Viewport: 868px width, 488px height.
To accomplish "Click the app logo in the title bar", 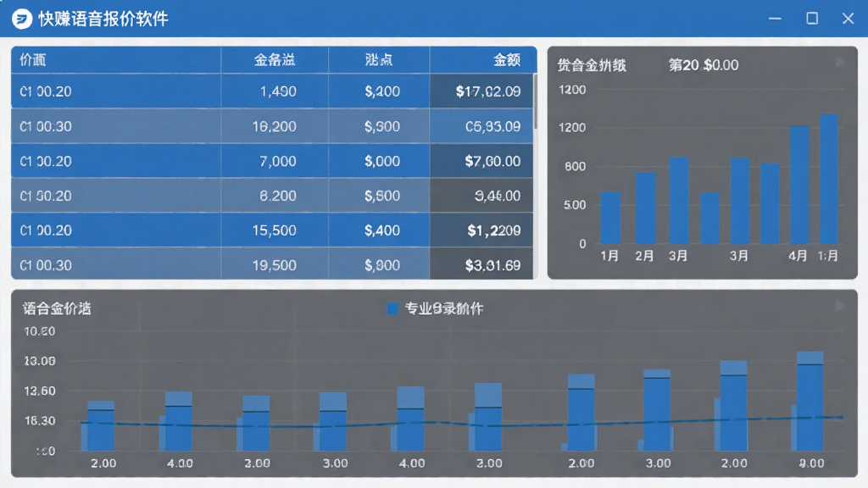I will point(21,19).
